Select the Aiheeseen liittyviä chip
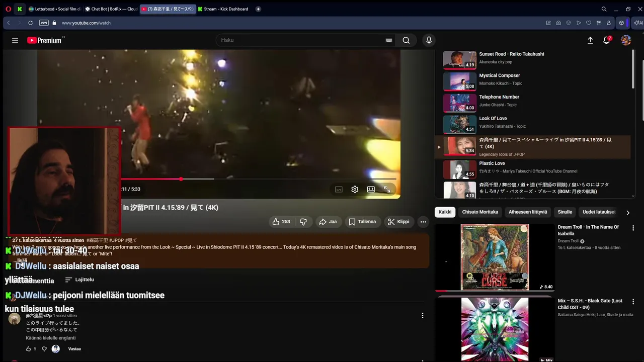The width and height of the screenshot is (644, 362). (x=528, y=212)
